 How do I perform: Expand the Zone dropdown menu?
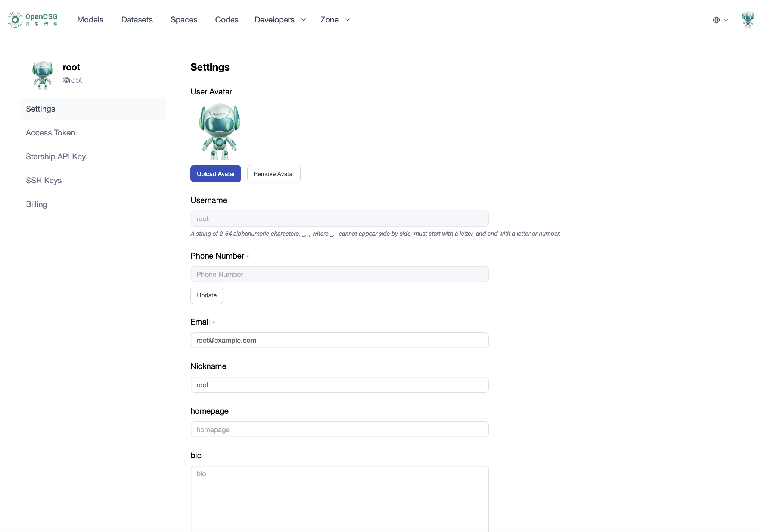pyautogui.click(x=335, y=20)
